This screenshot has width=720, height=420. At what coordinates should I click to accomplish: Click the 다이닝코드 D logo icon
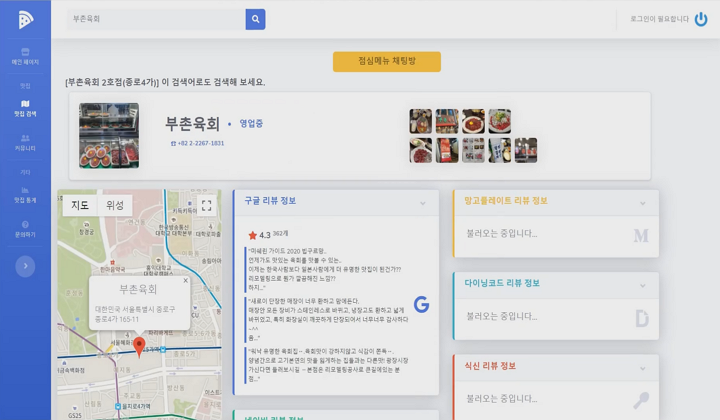(641, 318)
